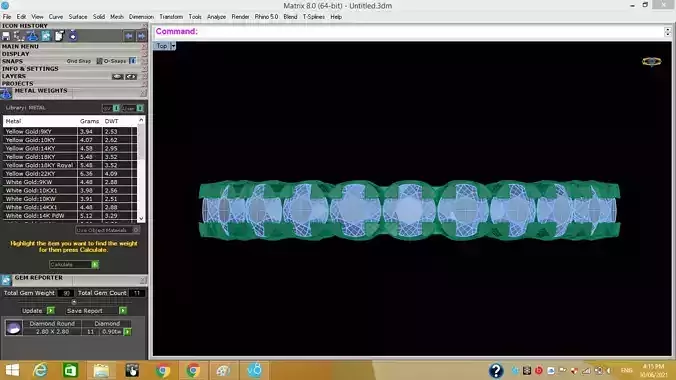Click the Grams column header
Screen dimensions: 676x380
(x=89, y=121)
